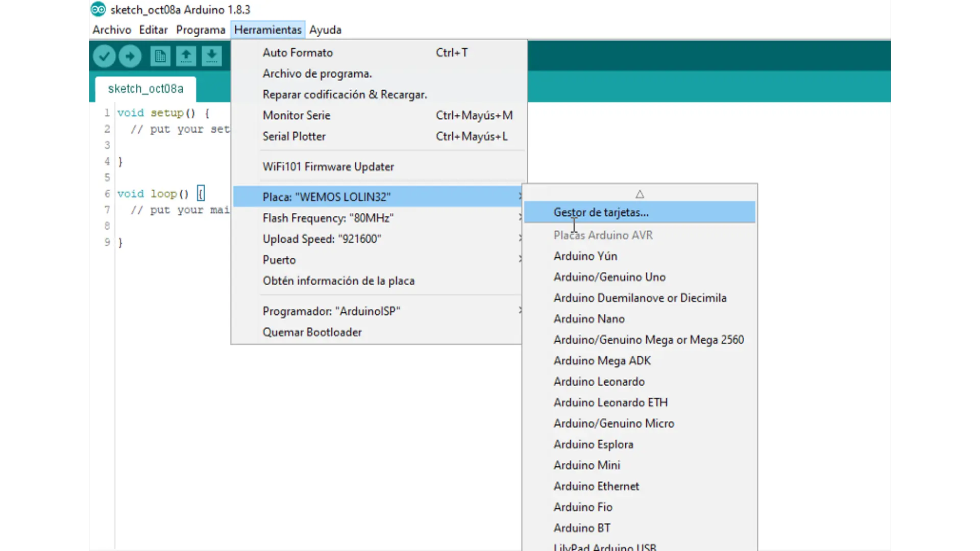Open WiFi101 Firmware Updater
Viewport: 980px width, 551px height.
379,166
